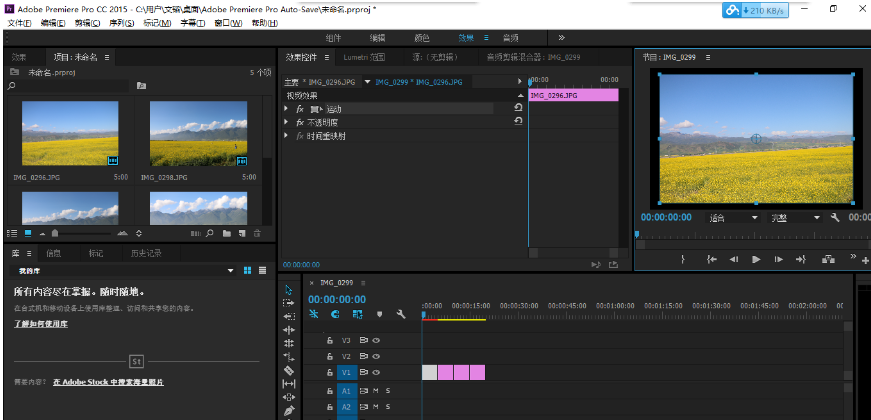Open workspace overflow chevron menu
This screenshot has height=420, width=871.
click(562, 38)
